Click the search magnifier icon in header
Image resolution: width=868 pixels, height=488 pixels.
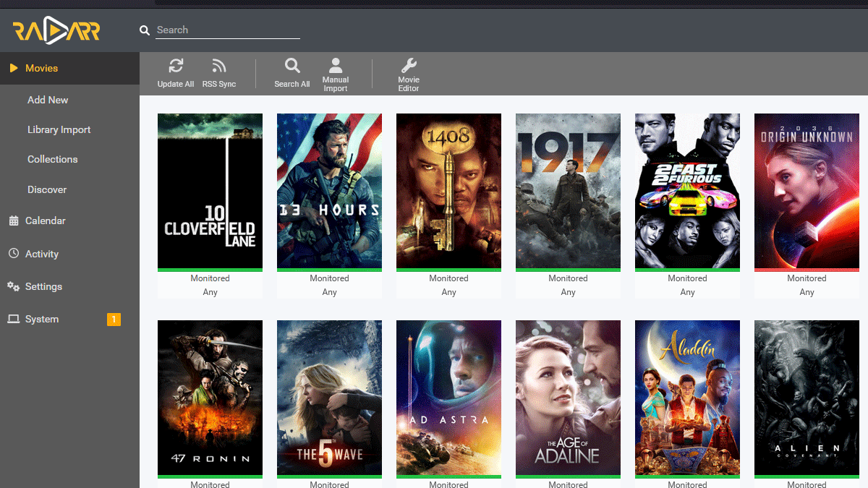(x=145, y=30)
